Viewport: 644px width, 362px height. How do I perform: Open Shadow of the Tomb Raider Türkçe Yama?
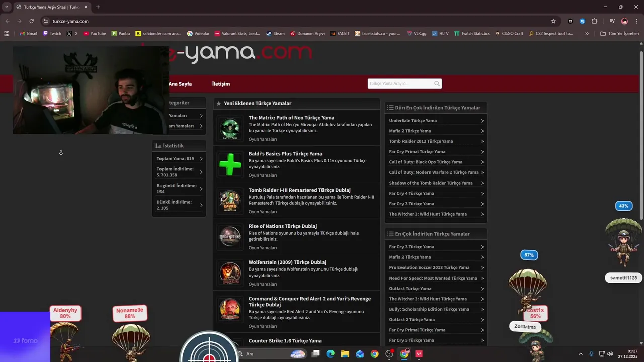pyautogui.click(x=431, y=183)
